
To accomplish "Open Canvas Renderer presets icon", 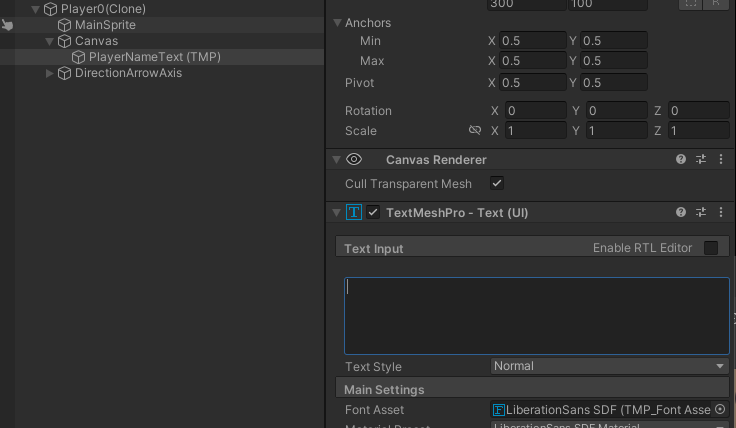I will point(701,160).
